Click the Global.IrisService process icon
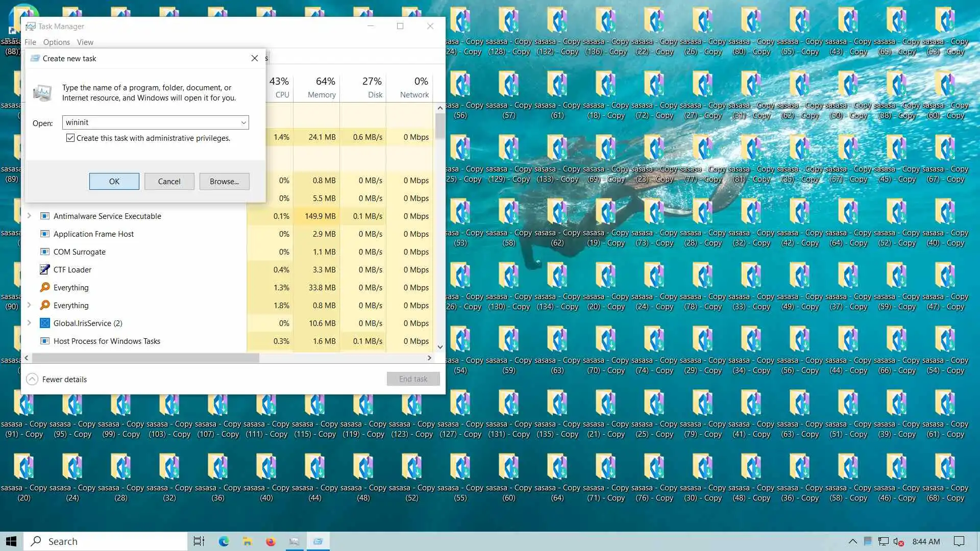This screenshot has height=551, width=980. 45,323
